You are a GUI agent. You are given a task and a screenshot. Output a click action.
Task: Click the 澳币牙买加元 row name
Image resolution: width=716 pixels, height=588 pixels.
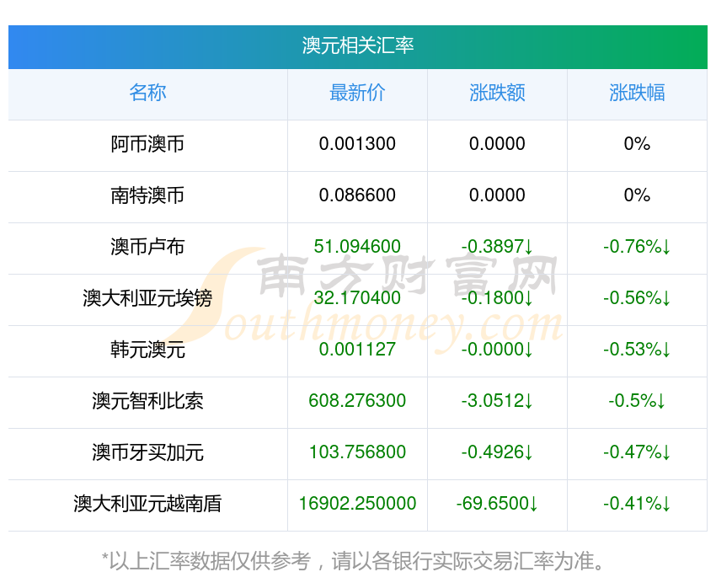pos(147,453)
